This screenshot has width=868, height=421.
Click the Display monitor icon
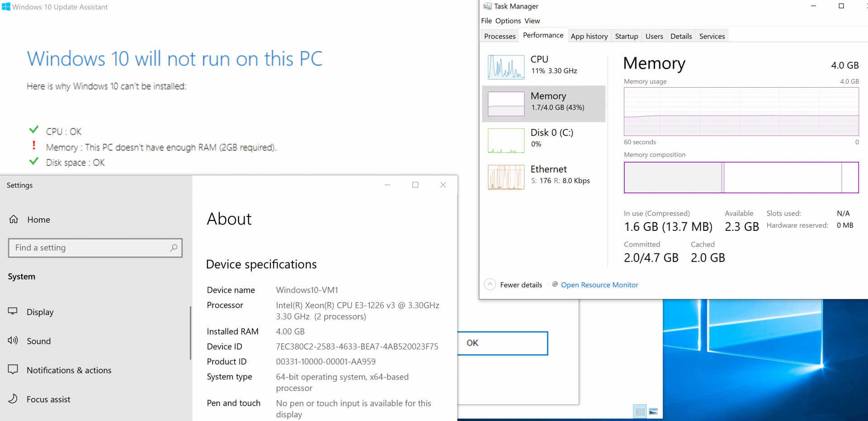(x=13, y=311)
